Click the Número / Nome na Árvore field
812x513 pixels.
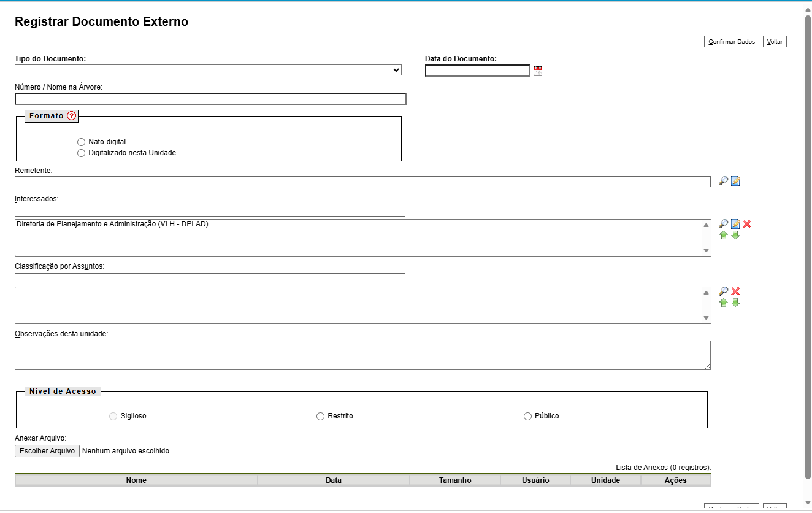210,99
